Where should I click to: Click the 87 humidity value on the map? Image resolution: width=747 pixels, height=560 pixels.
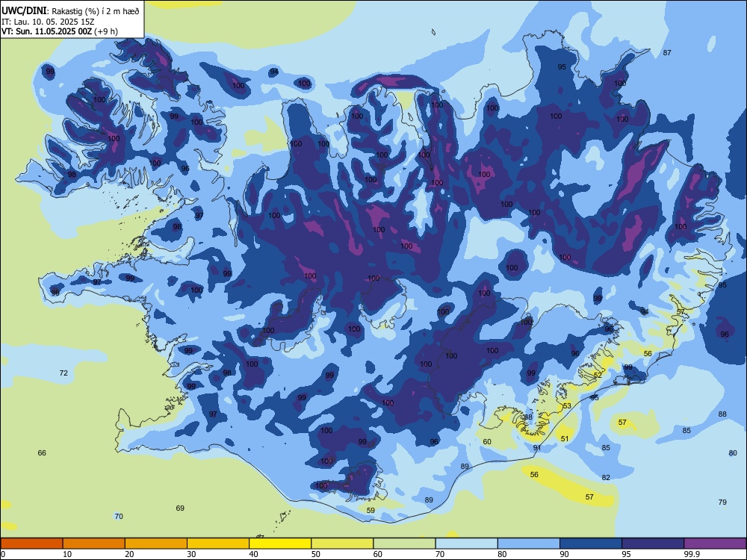[x=667, y=53]
